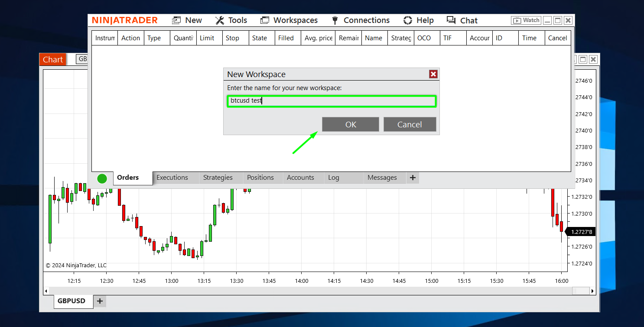
Task: Close the New Workspace dialog
Action: click(x=433, y=74)
